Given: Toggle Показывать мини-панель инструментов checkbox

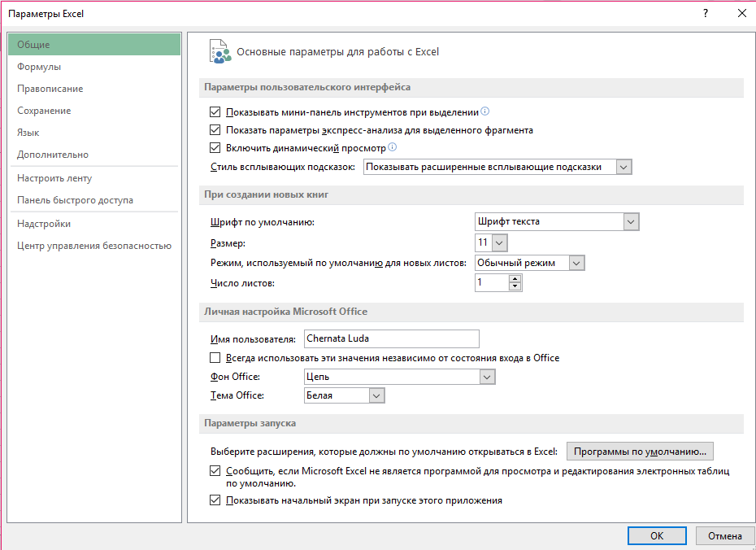Looking at the screenshot, I should [x=215, y=112].
